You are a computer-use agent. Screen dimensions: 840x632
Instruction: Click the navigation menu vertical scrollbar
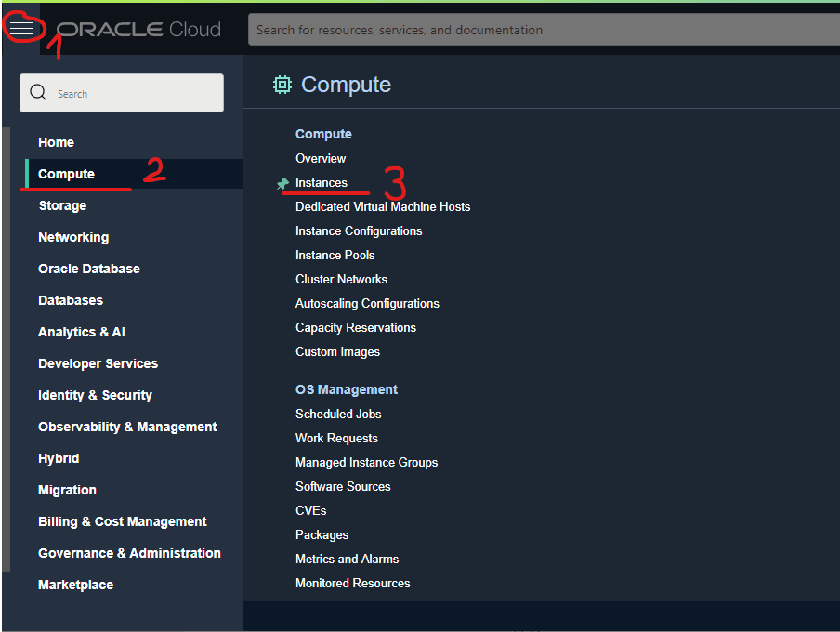[6, 349]
